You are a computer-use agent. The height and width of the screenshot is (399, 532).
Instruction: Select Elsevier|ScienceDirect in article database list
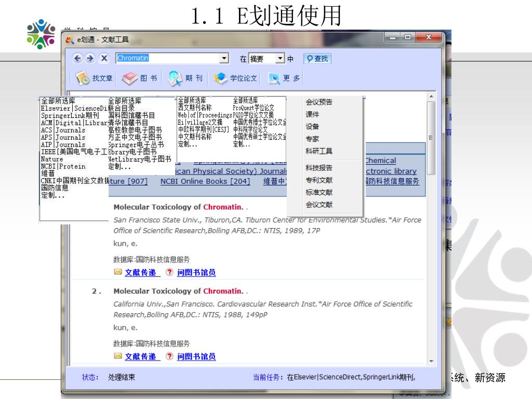point(74,108)
